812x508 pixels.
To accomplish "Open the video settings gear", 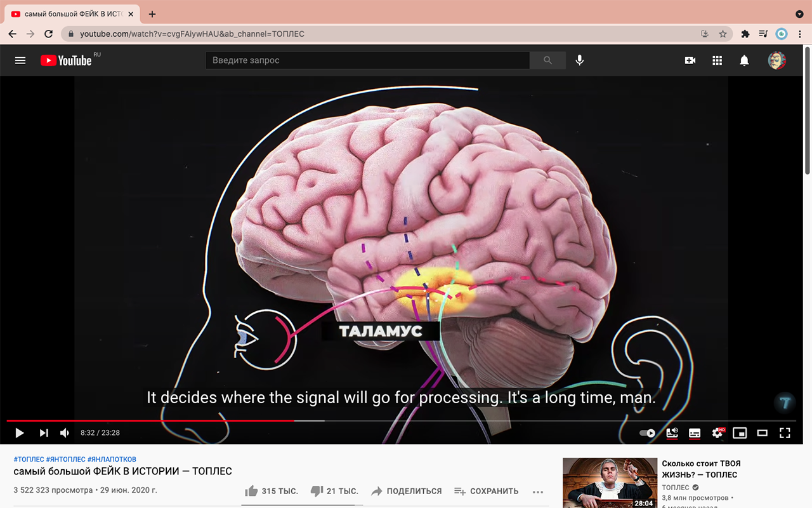I will 717,432.
